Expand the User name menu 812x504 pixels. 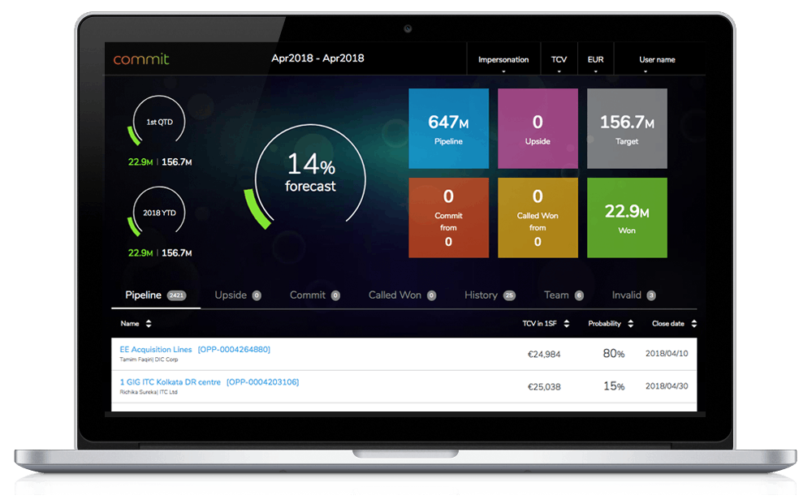coord(657,61)
